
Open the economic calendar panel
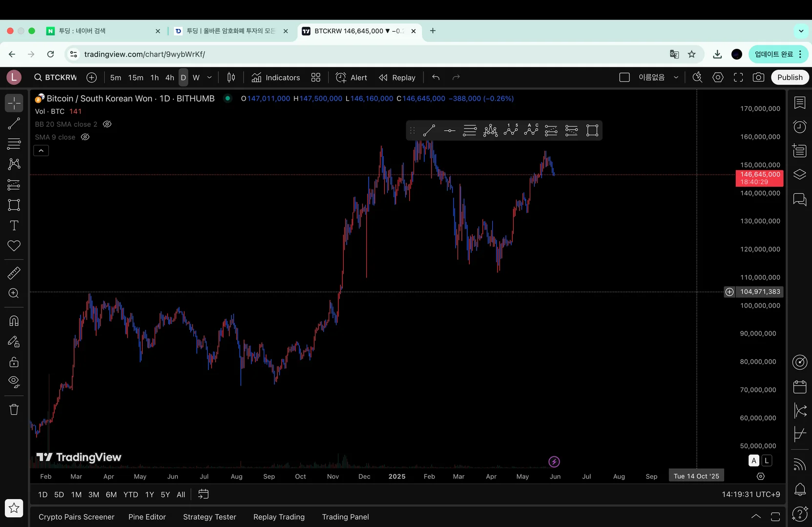click(x=800, y=387)
